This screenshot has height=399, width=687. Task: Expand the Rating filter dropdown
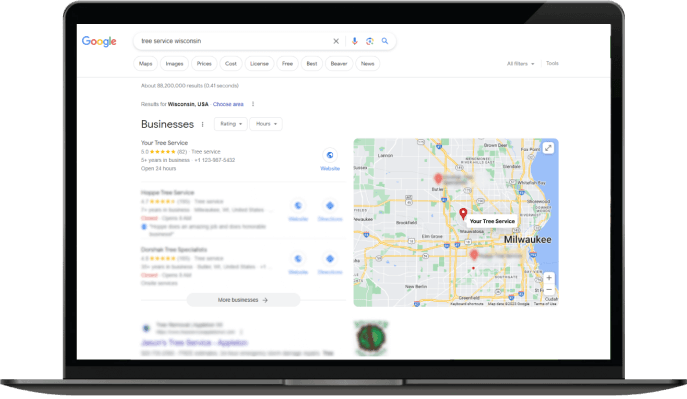[231, 124]
